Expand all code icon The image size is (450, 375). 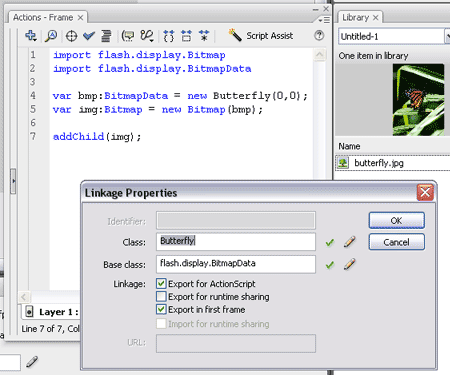pos(204,35)
